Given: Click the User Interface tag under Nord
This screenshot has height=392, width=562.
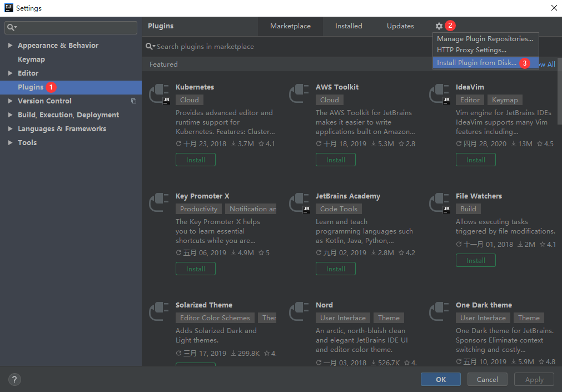Looking at the screenshot, I should coord(343,318).
